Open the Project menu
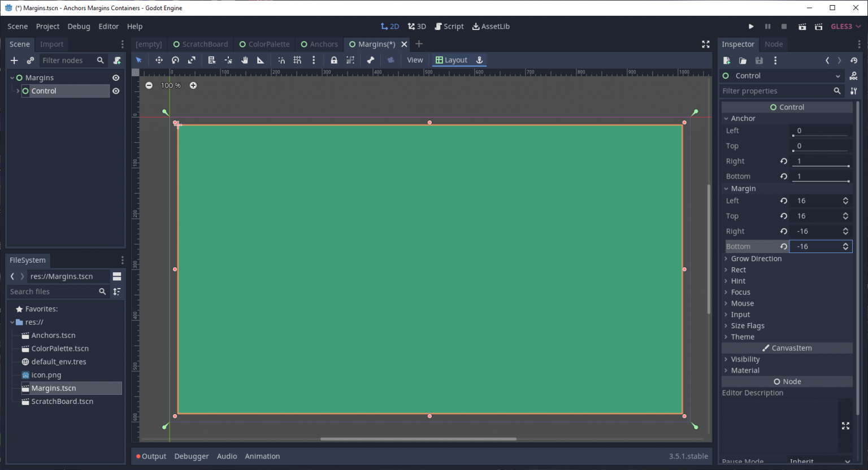The height and width of the screenshot is (470, 868). 47,26
